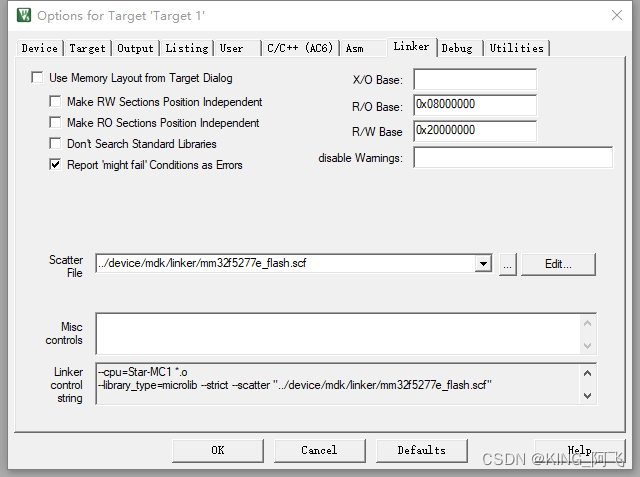The image size is (640, 477).
Task: Select the Linker tab
Action: pos(411,47)
